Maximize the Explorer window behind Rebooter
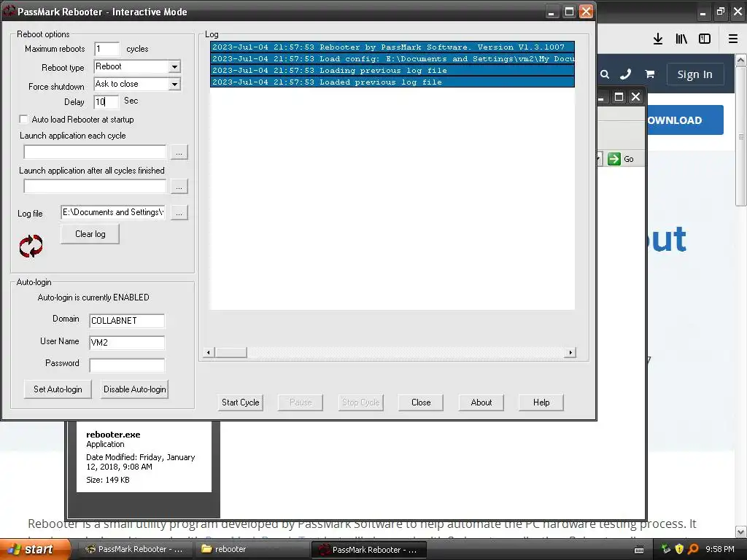The image size is (747, 560). pyautogui.click(x=619, y=97)
